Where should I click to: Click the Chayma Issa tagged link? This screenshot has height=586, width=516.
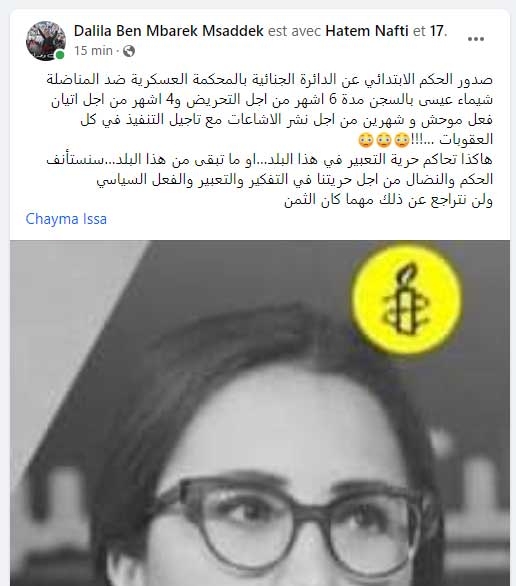click(66, 219)
